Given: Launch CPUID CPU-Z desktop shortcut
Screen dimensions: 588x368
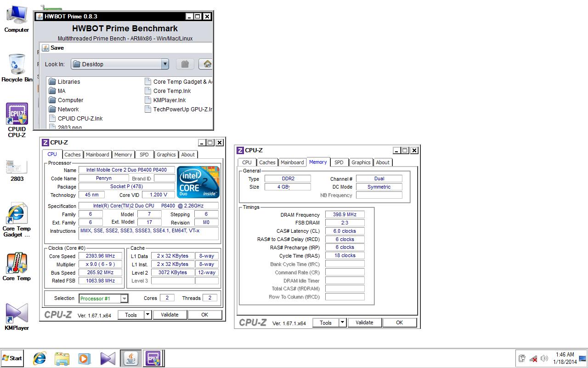Looking at the screenshot, I should pos(17,120).
